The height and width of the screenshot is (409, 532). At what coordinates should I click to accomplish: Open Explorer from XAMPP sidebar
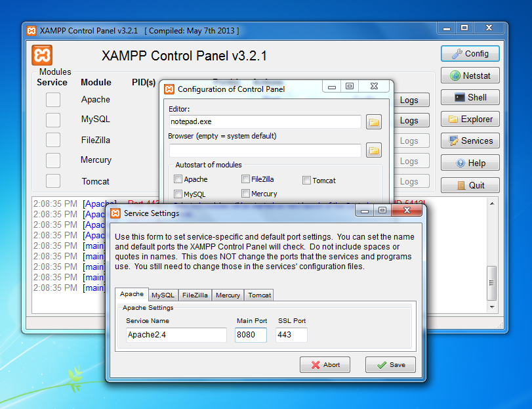[470, 119]
